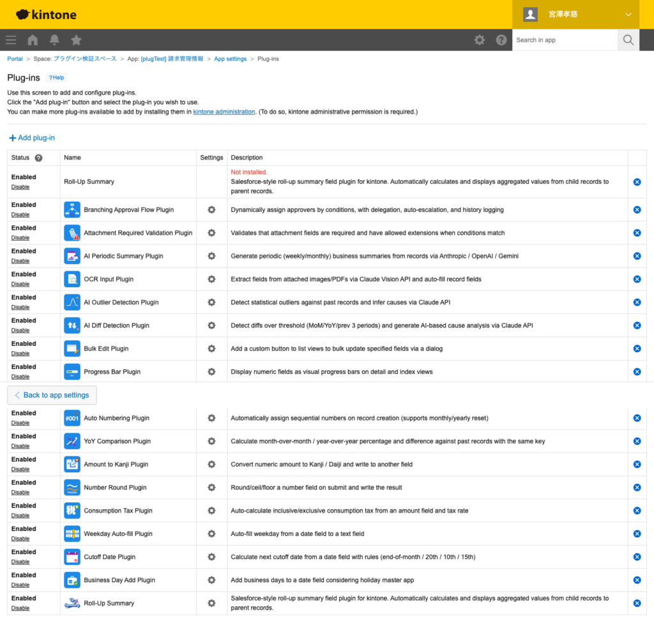Click the search magnifier button
654x644 pixels.
[x=628, y=40]
